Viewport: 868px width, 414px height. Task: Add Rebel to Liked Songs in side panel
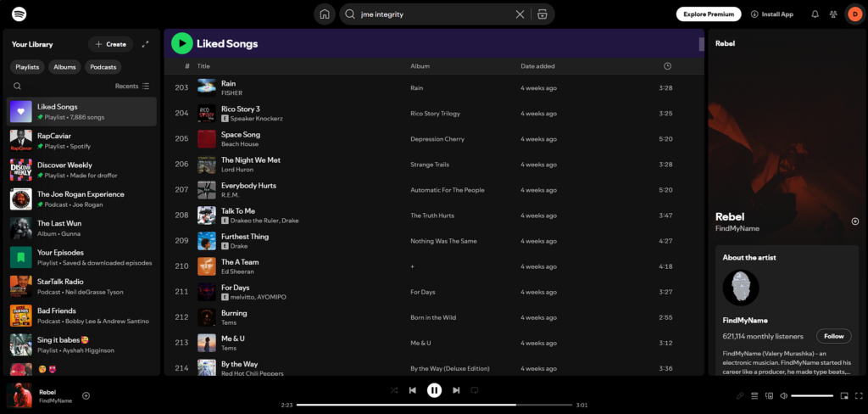click(854, 221)
